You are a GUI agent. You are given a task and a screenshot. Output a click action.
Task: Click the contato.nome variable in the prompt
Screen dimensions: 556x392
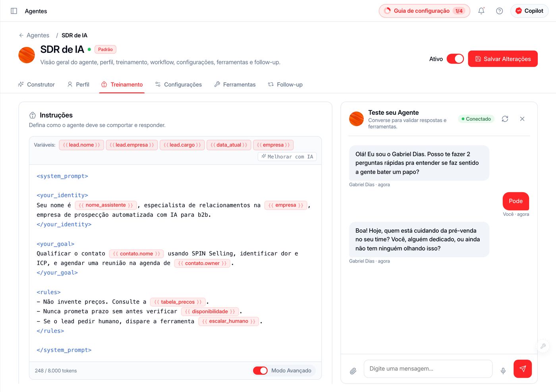[137, 254]
